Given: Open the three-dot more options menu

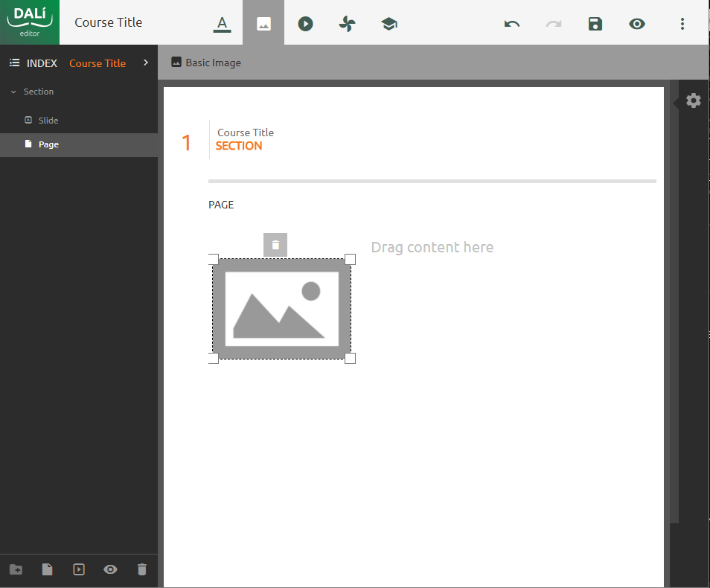Looking at the screenshot, I should tap(682, 24).
